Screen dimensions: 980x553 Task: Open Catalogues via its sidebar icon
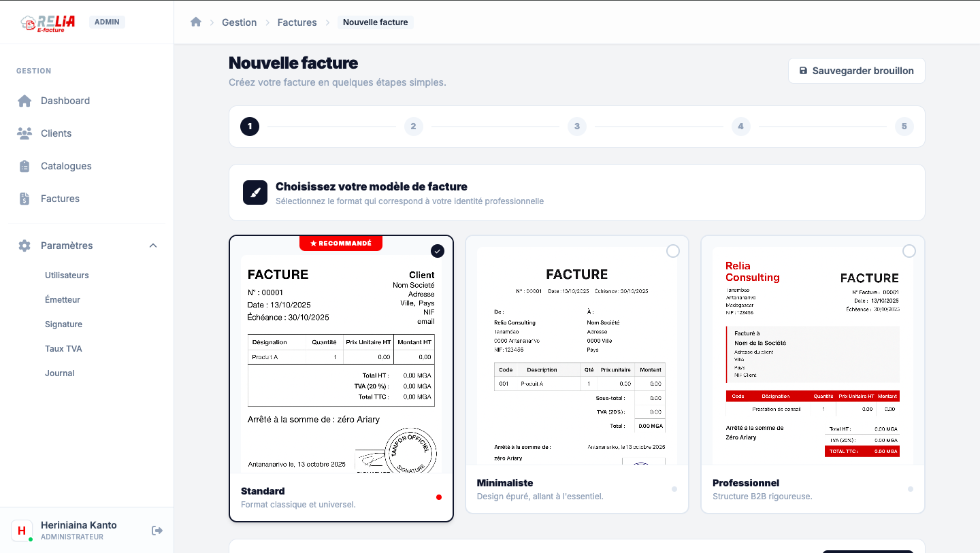coord(24,165)
